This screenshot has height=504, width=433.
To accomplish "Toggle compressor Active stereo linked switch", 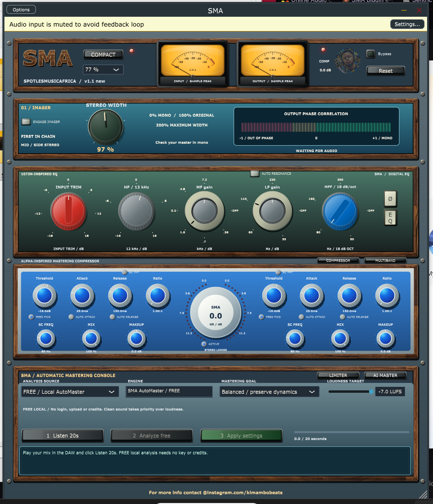I will point(204,344).
